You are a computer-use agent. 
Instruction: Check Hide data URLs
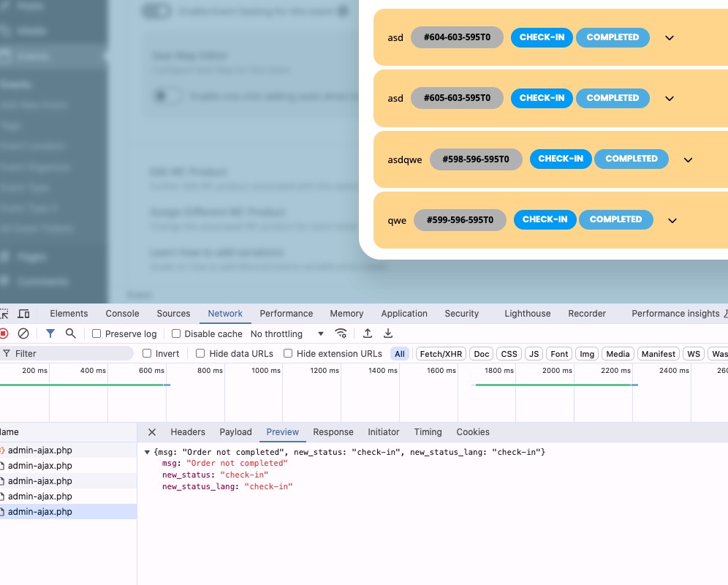tap(200, 354)
